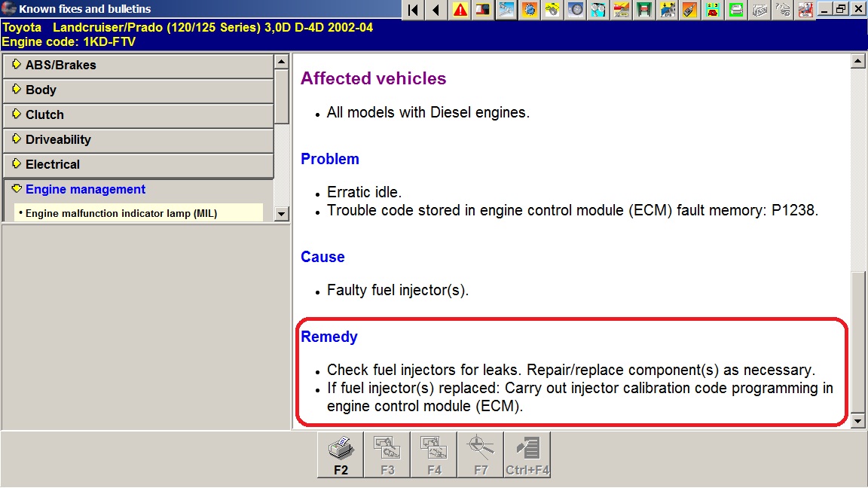
Task: Print the bulletin with the F2 button
Action: tap(341, 455)
